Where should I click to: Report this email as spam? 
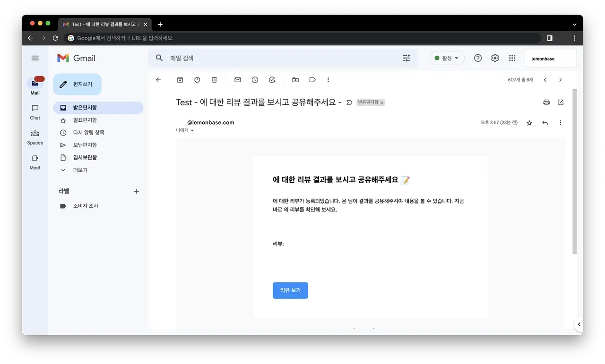pos(197,80)
